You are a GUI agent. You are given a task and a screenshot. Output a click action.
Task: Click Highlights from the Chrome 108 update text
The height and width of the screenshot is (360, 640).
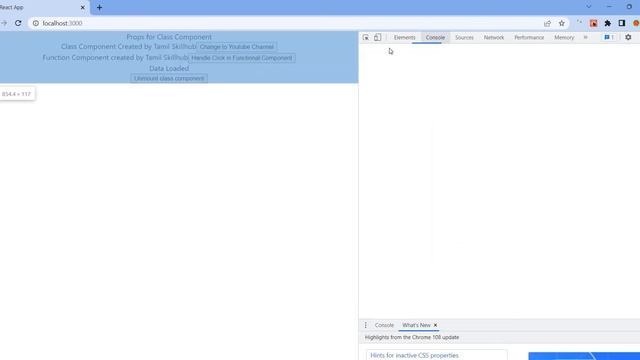coord(412,337)
